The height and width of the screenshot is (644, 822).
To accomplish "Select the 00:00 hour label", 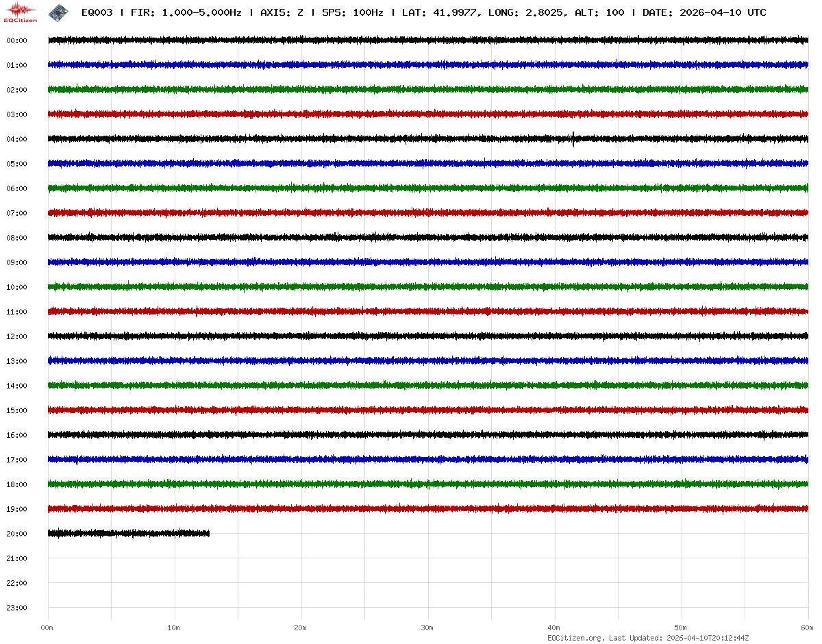I will (16, 40).
